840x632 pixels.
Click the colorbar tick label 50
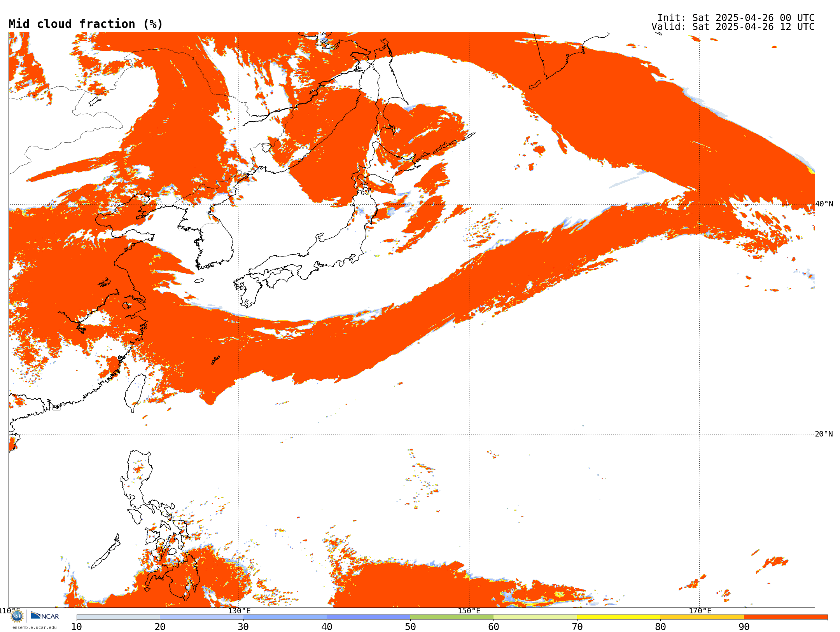pos(410,627)
